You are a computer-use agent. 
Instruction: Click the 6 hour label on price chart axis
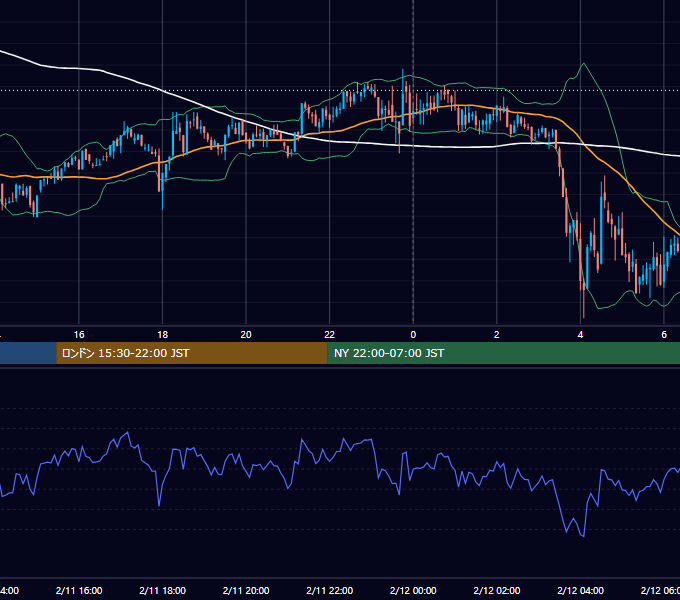pyautogui.click(x=664, y=335)
